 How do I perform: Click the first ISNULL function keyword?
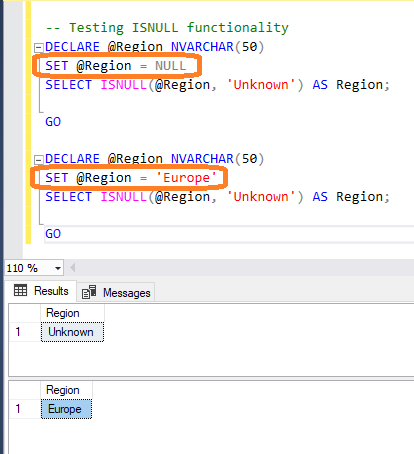click(124, 85)
